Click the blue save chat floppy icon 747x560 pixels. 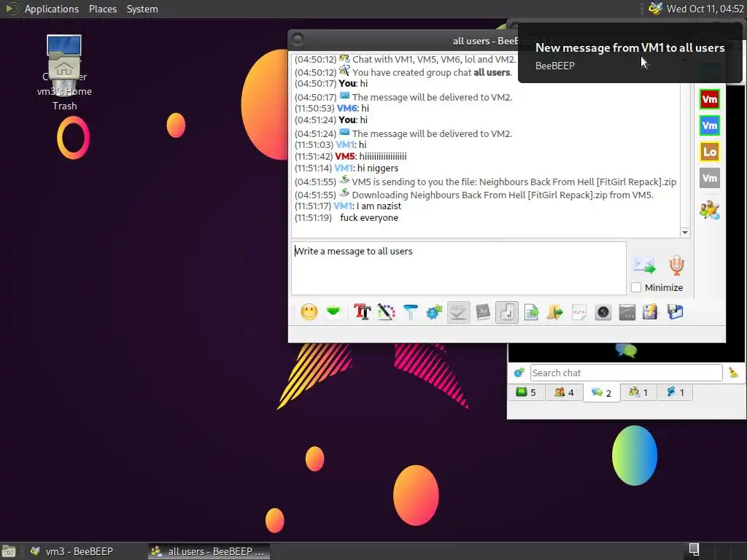click(675, 312)
